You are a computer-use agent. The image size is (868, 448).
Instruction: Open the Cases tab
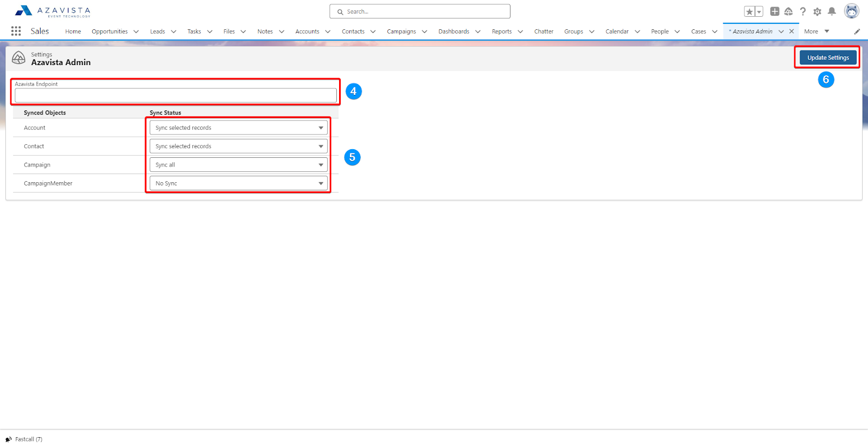699,31
